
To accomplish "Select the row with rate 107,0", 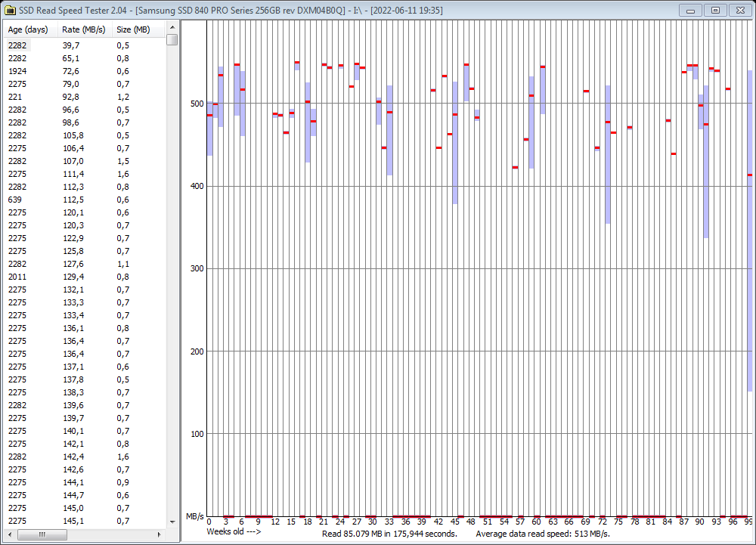I will [85, 161].
